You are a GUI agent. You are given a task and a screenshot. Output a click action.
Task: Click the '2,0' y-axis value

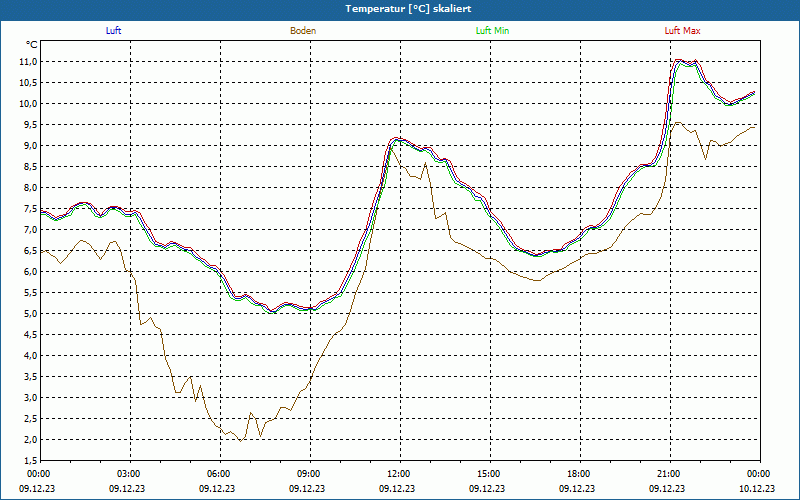pyautogui.click(x=30, y=439)
